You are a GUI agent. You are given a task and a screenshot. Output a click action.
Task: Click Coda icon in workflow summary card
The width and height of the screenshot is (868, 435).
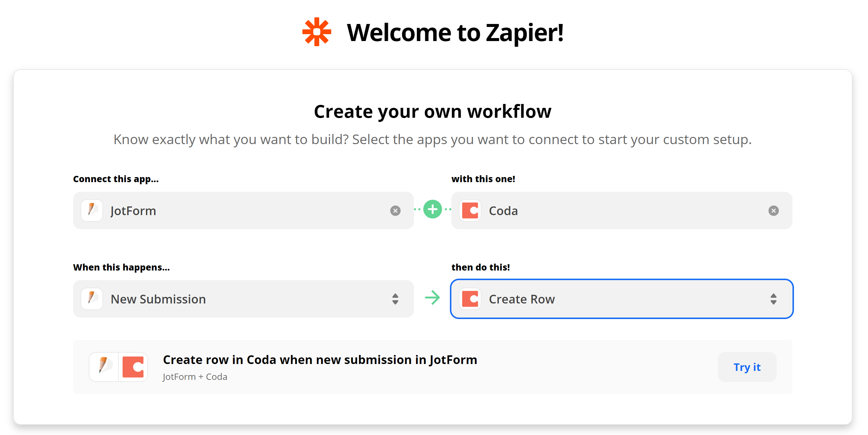tap(133, 367)
